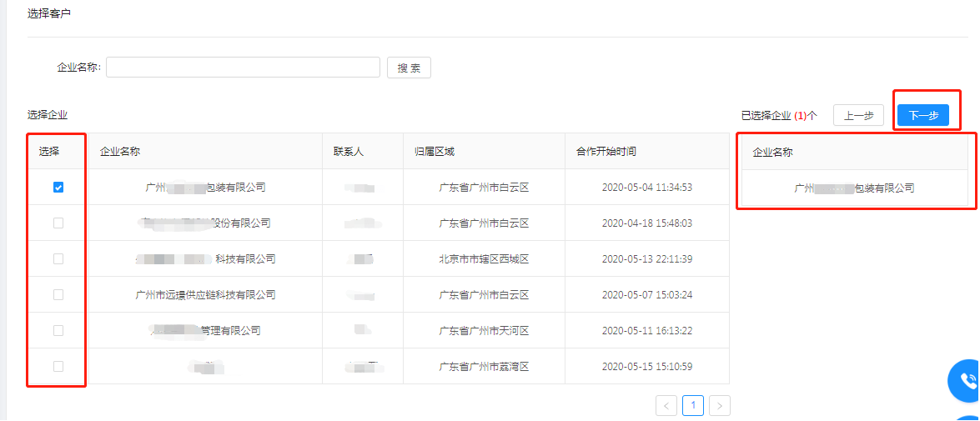Check the box for the 北京市市辖区西城区 row
Viewport: 980px width, 421px height.
tap(58, 259)
